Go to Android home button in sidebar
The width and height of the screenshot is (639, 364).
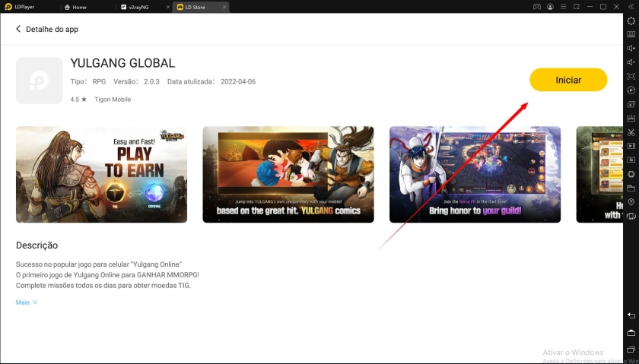tap(631, 333)
